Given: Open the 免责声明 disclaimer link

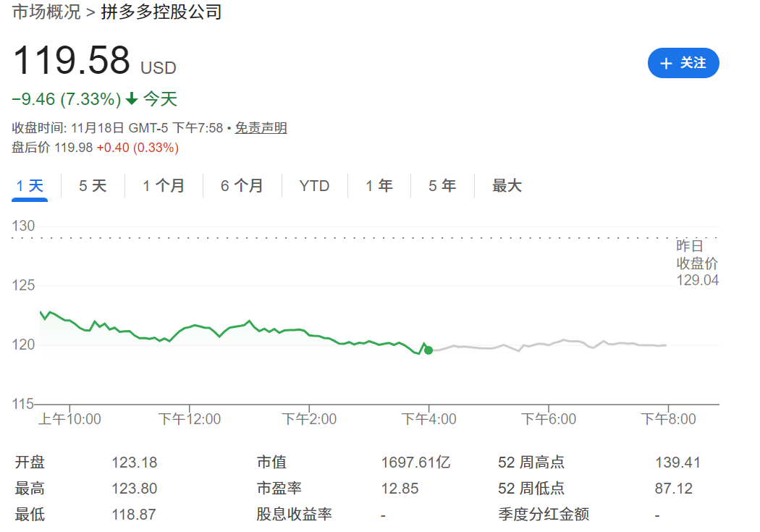Looking at the screenshot, I should coord(261,127).
